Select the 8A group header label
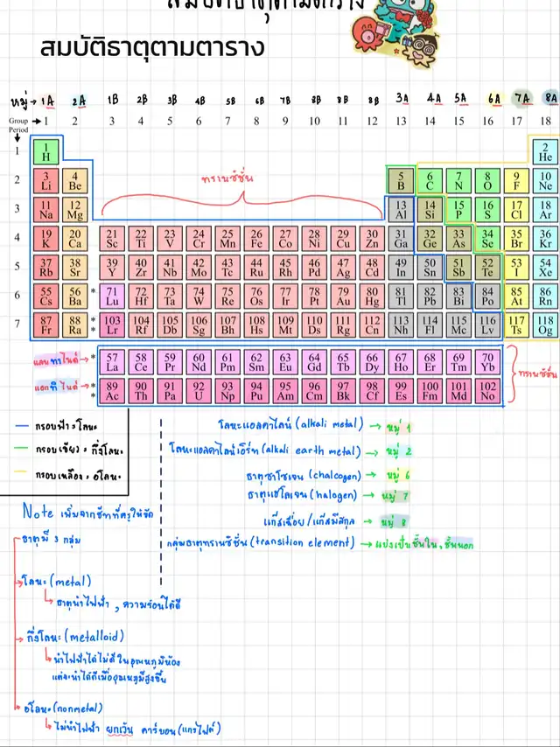Screen dimensions: 560x747 [549, 99]
